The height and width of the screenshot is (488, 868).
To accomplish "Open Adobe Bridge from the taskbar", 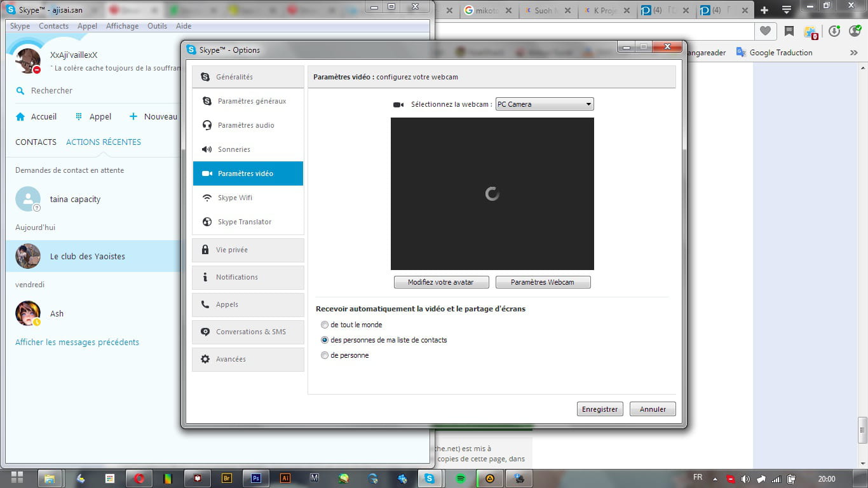I will tap(227, 478).
